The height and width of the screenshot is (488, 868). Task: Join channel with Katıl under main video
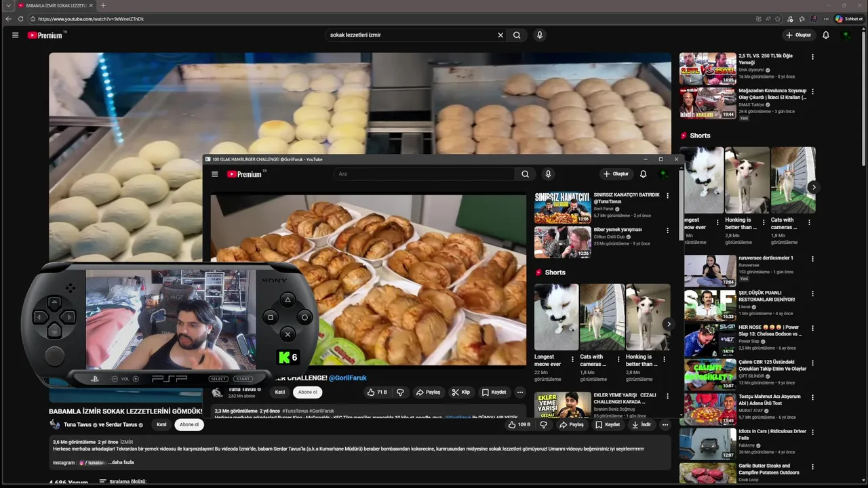(x=161, y=425)
